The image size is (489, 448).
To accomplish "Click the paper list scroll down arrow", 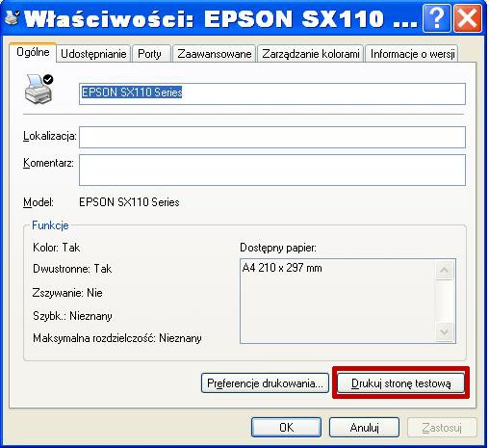I will point(445,331).
